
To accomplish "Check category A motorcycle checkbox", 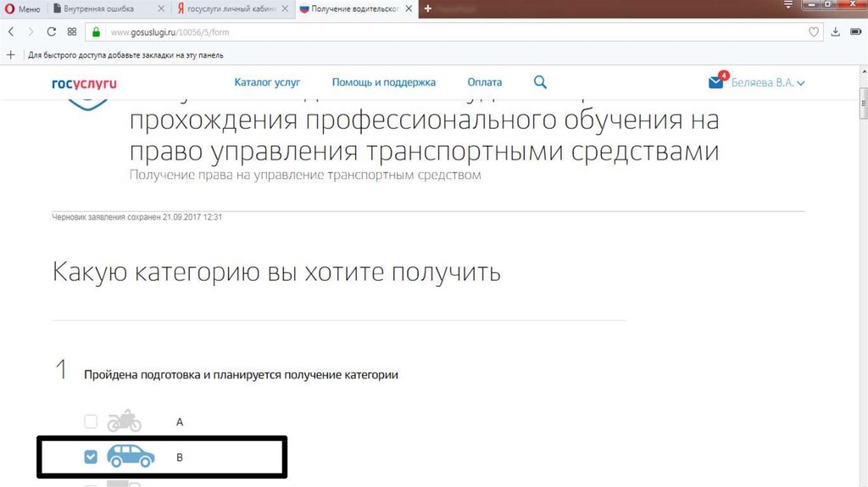I will click(91, 422).
